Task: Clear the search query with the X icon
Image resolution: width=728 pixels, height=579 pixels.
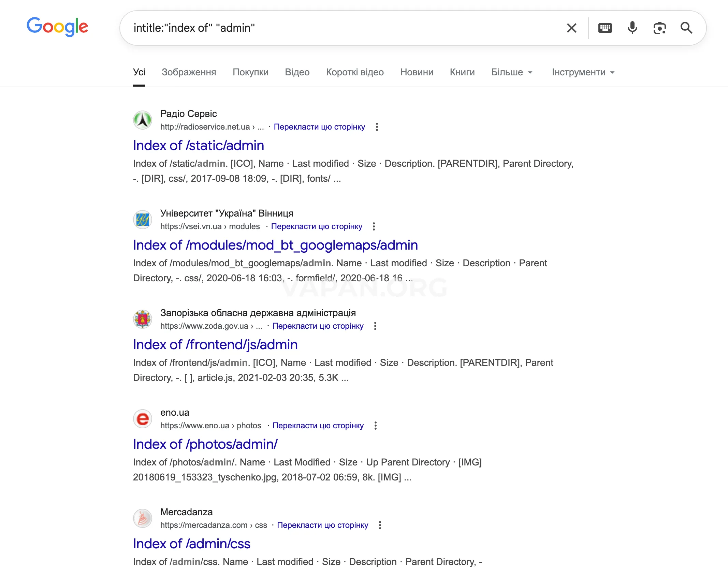Action: (572, 28)
